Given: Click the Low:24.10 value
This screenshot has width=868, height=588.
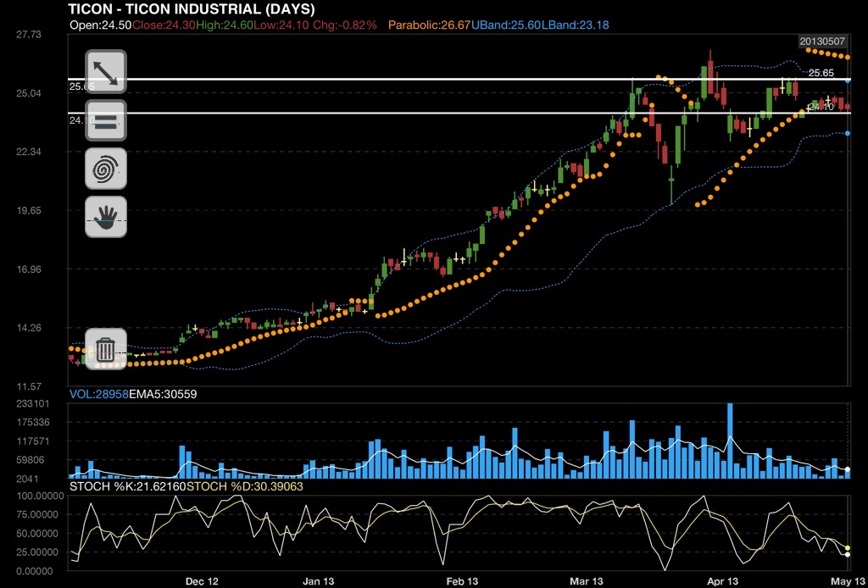Looking at the screenshot, I should (281, 25).
